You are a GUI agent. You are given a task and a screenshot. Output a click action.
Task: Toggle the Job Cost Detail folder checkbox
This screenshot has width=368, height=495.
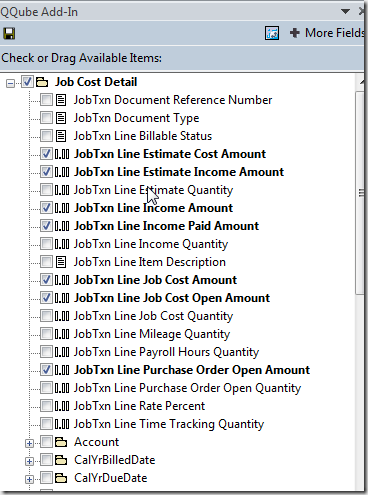pyautogui.click(x=27, y=82)
